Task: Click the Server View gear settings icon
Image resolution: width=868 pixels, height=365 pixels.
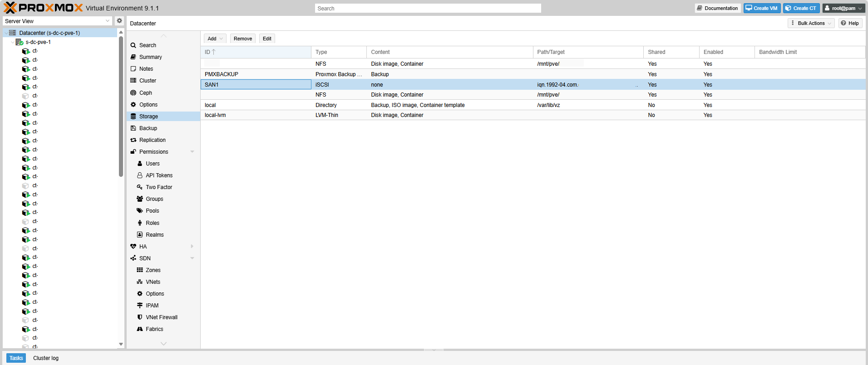Action: point(119,21)
